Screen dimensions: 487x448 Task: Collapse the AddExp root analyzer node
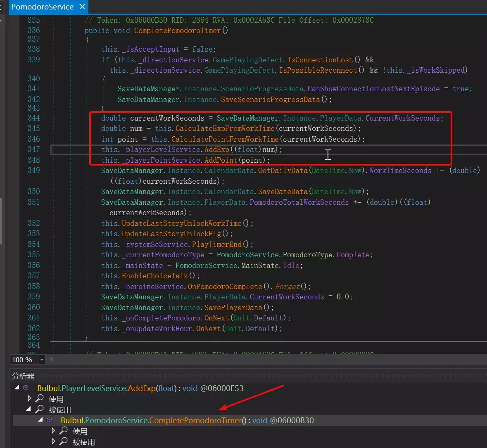coord(17,388)
